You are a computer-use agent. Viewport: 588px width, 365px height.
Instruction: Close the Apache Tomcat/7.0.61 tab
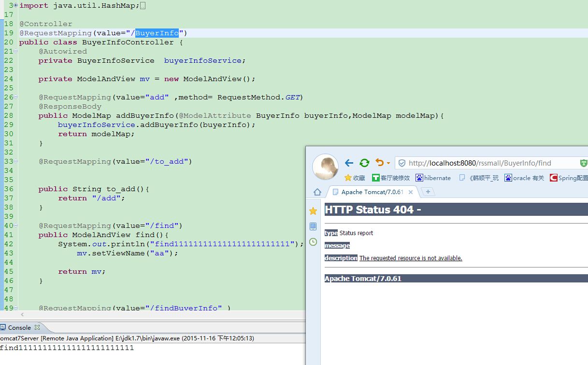click(412, 192)
